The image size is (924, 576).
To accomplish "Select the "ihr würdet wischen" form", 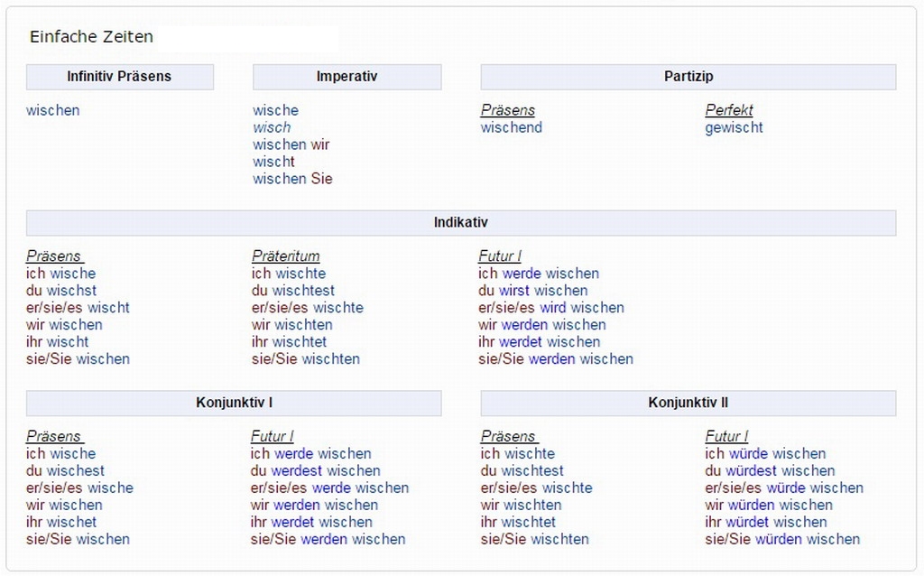I will [x=766, y=522].
